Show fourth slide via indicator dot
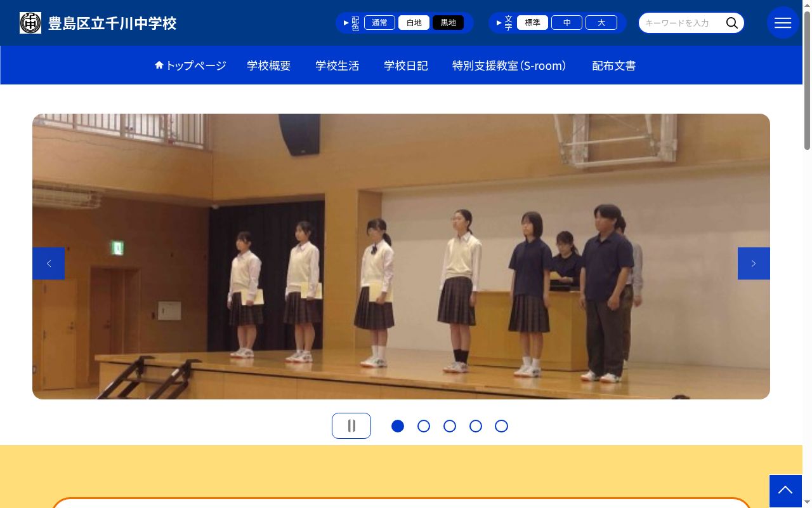812x508 pixels. pos(476,426)
